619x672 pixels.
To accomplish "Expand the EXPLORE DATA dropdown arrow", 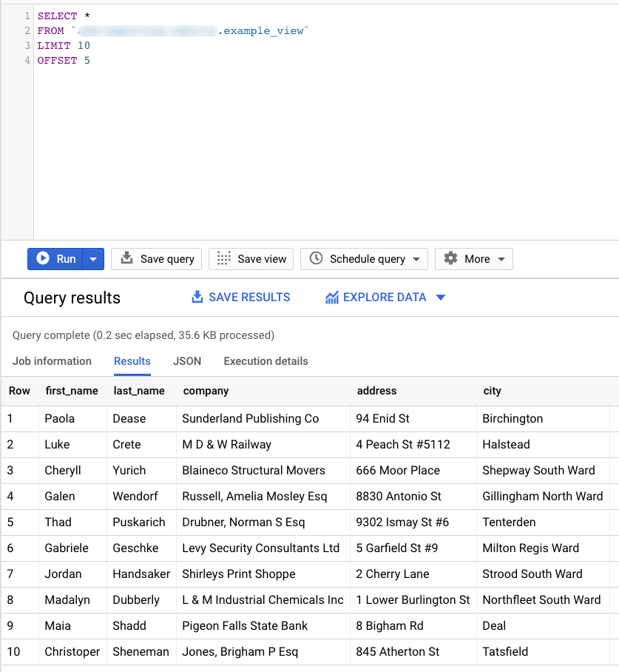I will click(x=442, y=297).
